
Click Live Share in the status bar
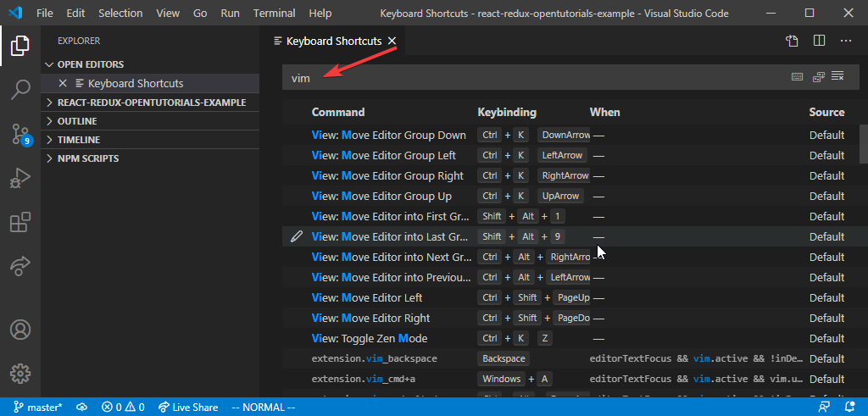pyautogui.click(x=188, y=408)
